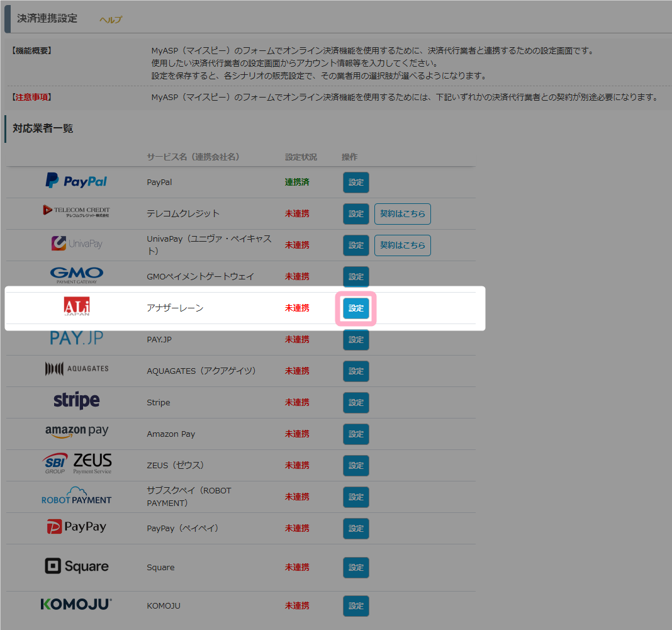Screen dimensions: 672x630
Task: Configure the ZEUS (ゼウス) payment service
Action: [x=356, y=466]
